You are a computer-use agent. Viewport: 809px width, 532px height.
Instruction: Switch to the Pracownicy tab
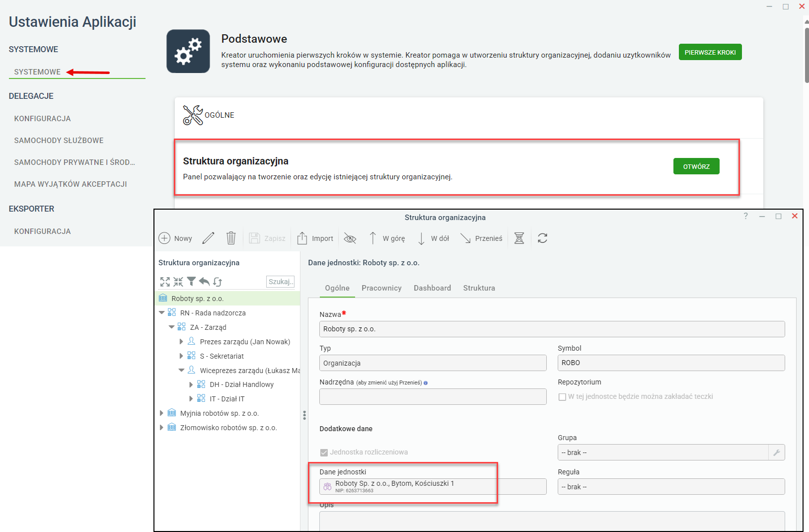[x=381, y=288]
